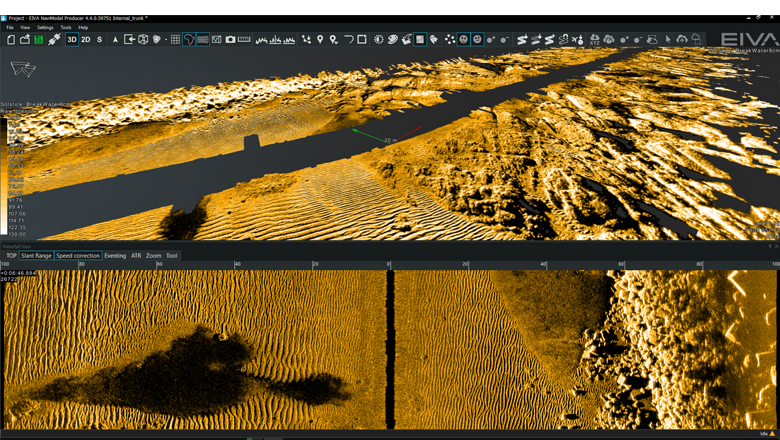Toggle Speed correction option

coord(78,256)
